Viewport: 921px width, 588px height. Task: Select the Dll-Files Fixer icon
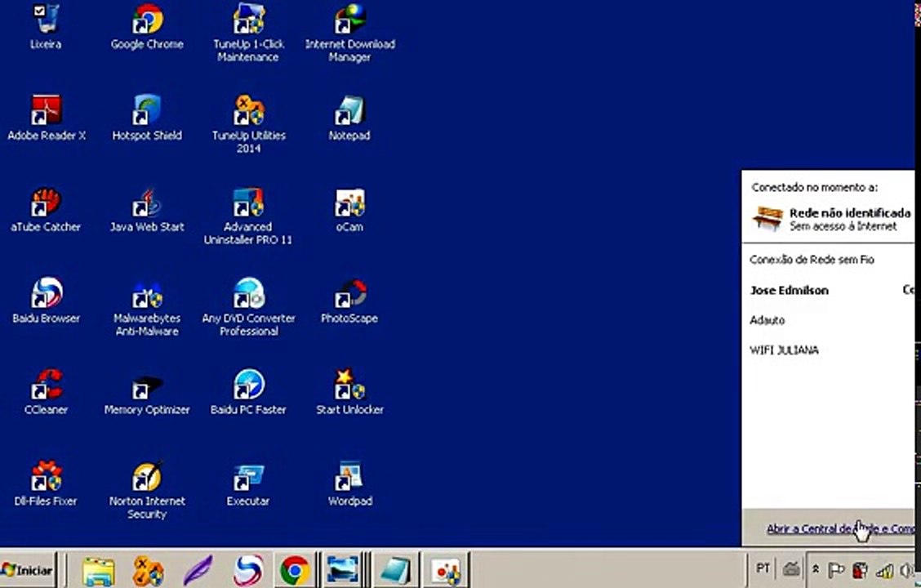tap(46, 484)
